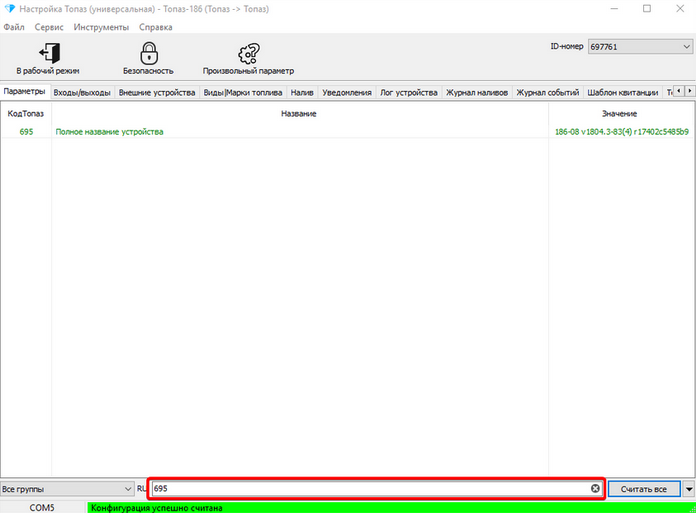Switch to Входы/выходы tab
696x513 pixels.
pos(82,92)
